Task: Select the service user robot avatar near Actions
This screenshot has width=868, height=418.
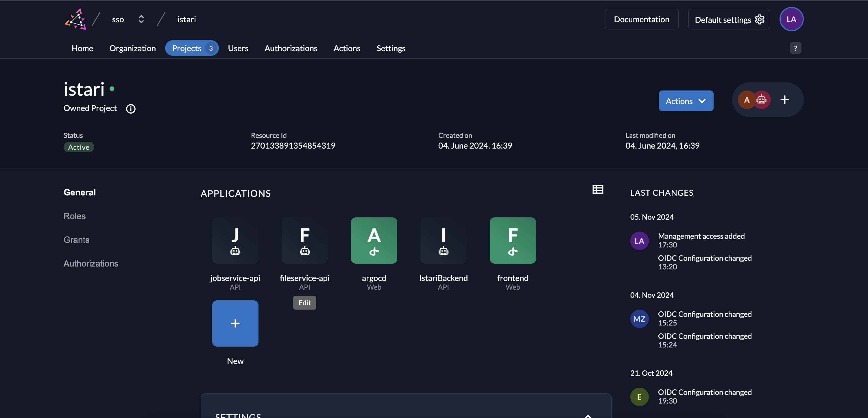Action: (762, 99)
